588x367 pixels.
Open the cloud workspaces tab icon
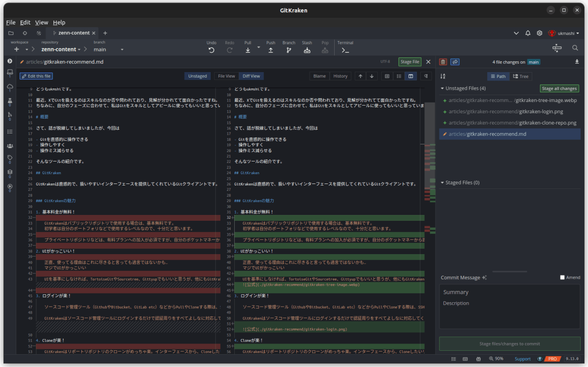coord(39,33)
